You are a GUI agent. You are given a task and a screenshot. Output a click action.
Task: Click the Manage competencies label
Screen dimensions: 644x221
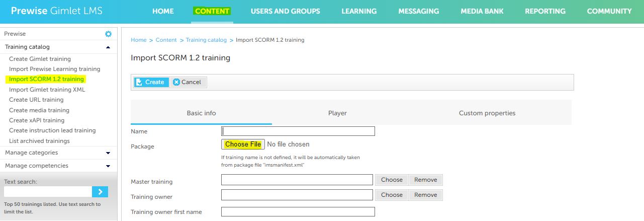pyautogui.click(x=37, y=166)
